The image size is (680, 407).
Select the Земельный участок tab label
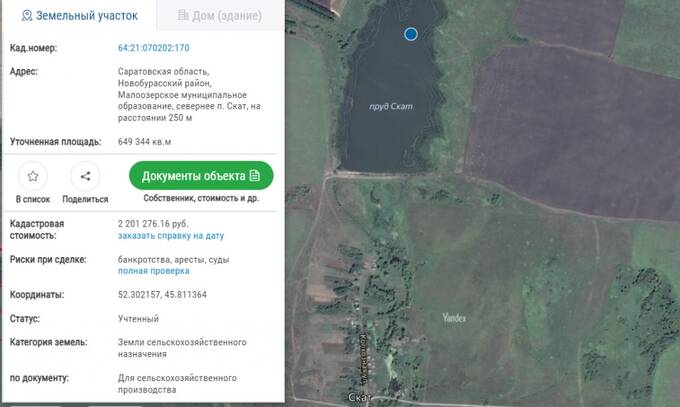(x=88, y=17)
